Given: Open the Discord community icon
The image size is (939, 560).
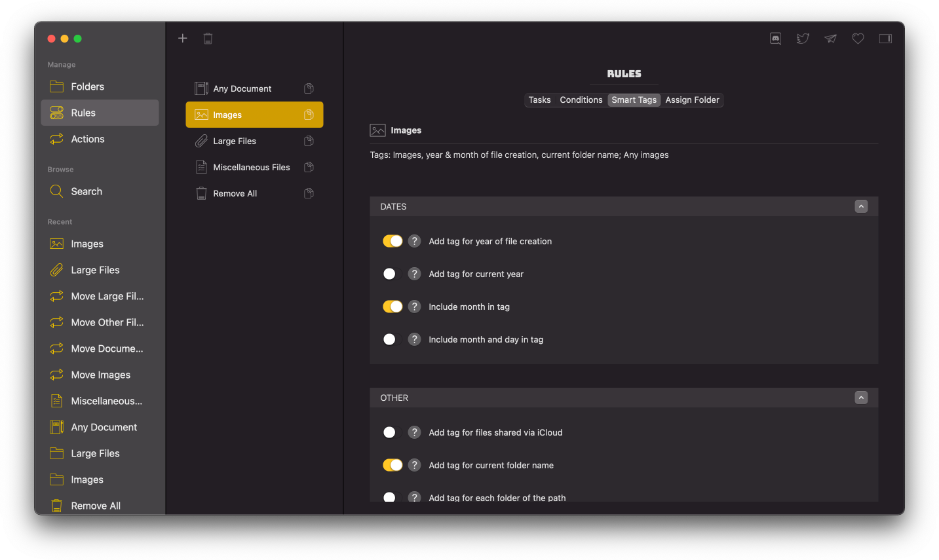Looking at the screenshot, I should click(x=775, y=38).
